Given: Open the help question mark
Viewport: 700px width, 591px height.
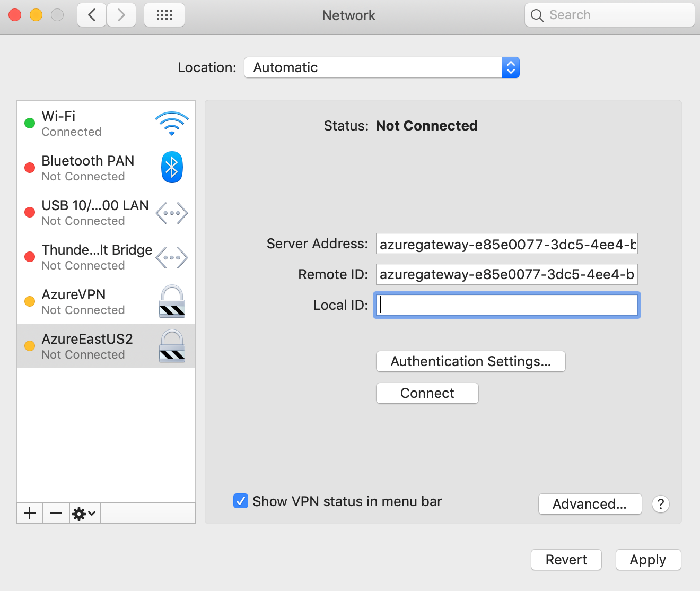Looking at the screenshot, I should tap(661, 504).
